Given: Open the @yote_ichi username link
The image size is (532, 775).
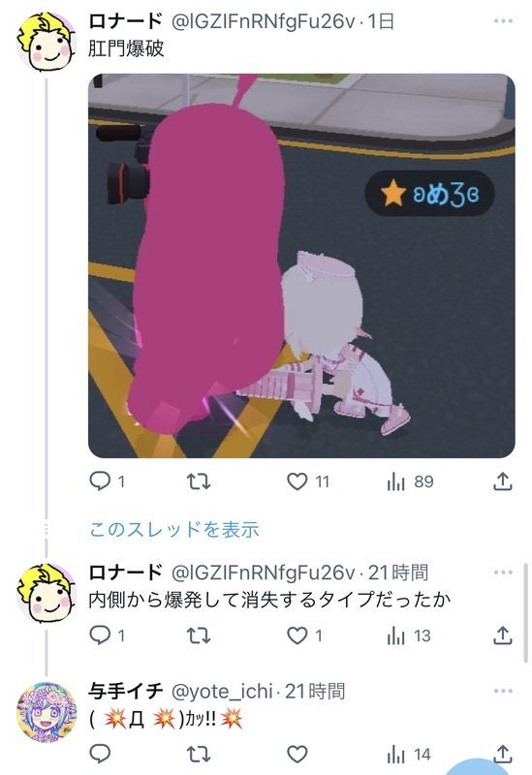Looking at the screenshot, I should pyautogui.click(x=222, y=691).
